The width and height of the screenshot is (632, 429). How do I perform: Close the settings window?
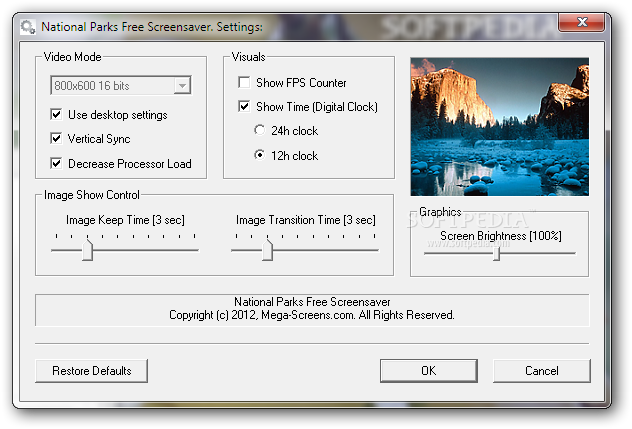[581, 22]
